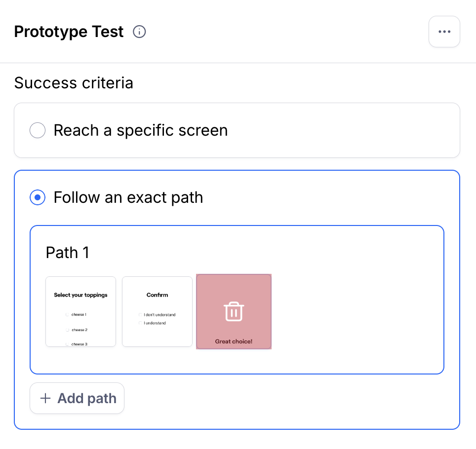Image resolution: width=476 pixels, height=449 pixels.
Task: Click the Reach a specific screen label text
Action: point(141,130)
